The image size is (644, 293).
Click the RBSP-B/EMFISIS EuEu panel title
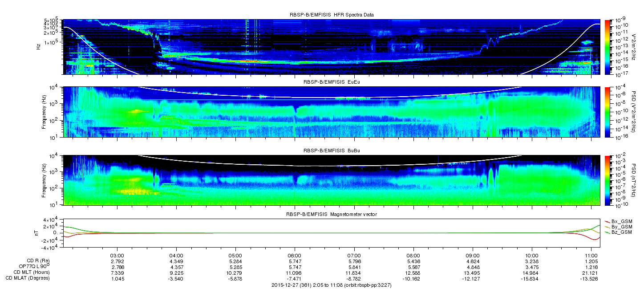(x=332, y=82)
